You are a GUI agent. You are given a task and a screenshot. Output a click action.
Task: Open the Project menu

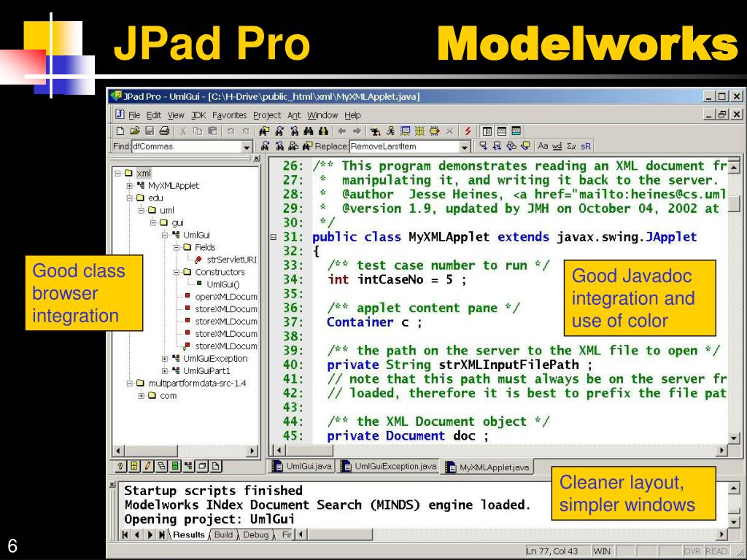coord(267,115)
